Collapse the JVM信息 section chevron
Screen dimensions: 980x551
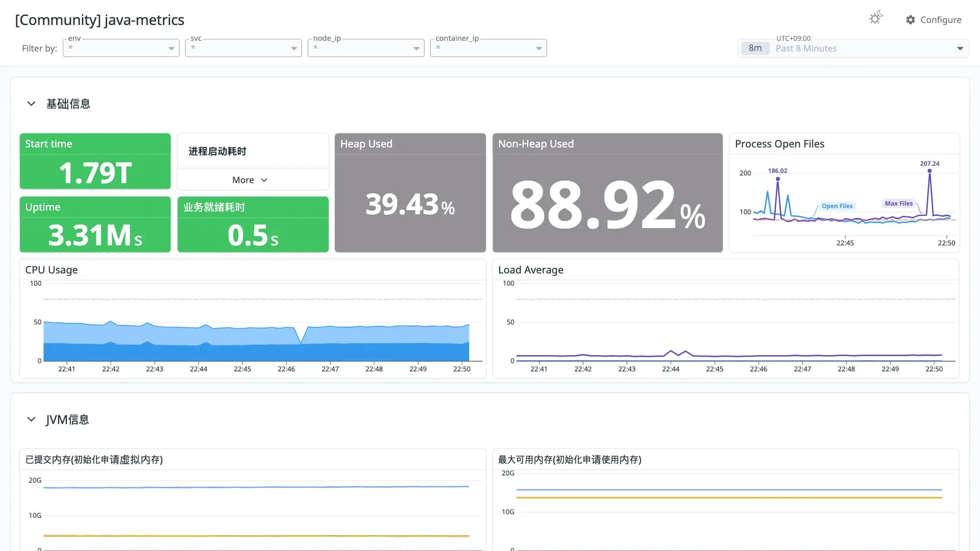(x=31, y=419)
